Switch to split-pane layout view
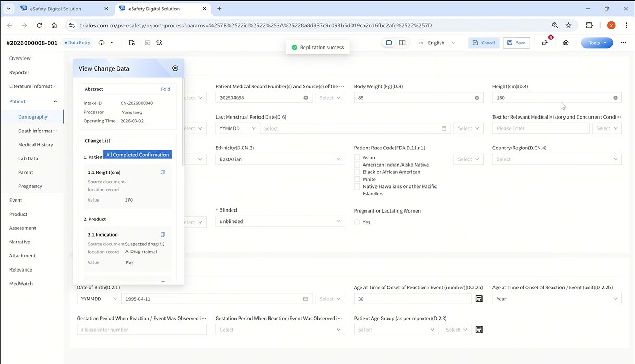The width and height of the screenshot is (635, 364). pos(402,43)
